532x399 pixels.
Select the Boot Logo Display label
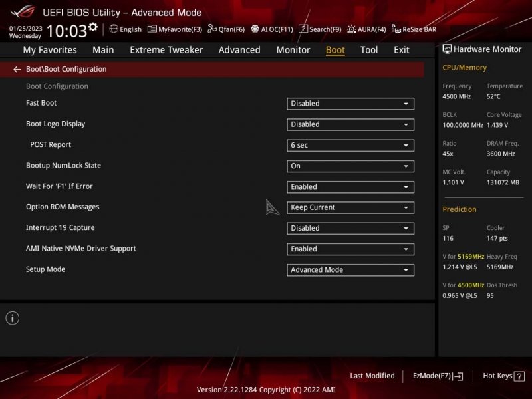[x=55, y=124]
